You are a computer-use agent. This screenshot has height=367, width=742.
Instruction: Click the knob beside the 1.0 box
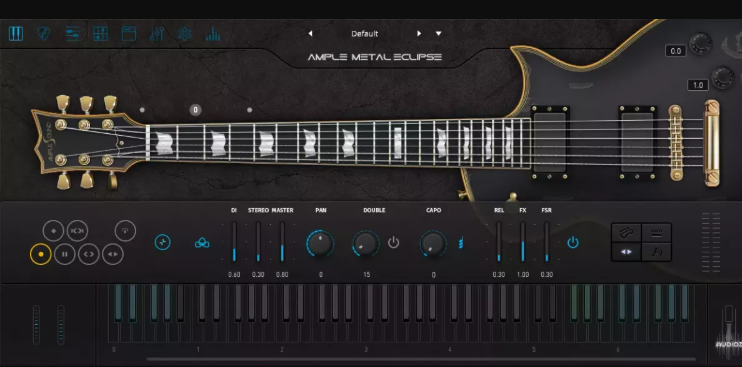[723, 78]
